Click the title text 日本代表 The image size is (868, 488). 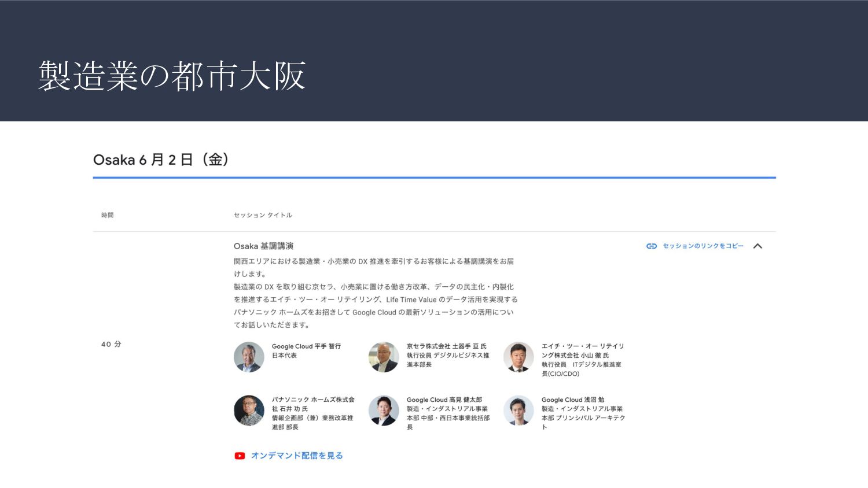(284, 356)
